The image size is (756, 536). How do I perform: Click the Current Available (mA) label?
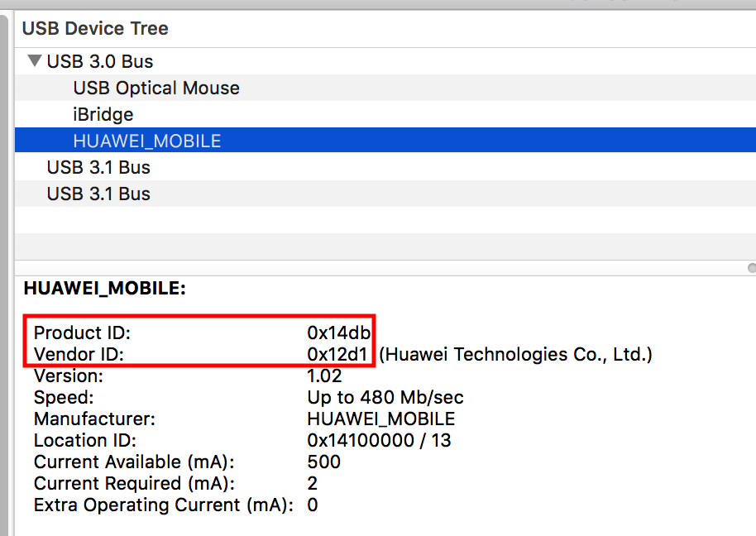(134, 462)
